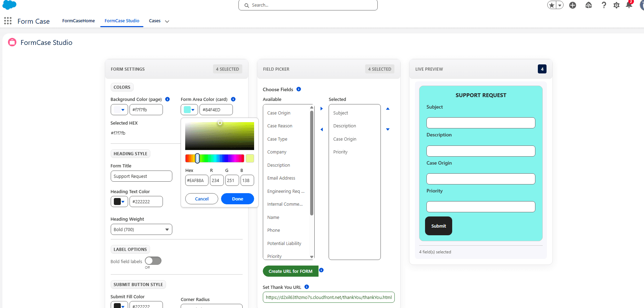
Task: Click the Live Preview count badge 4
Action: 542,69
